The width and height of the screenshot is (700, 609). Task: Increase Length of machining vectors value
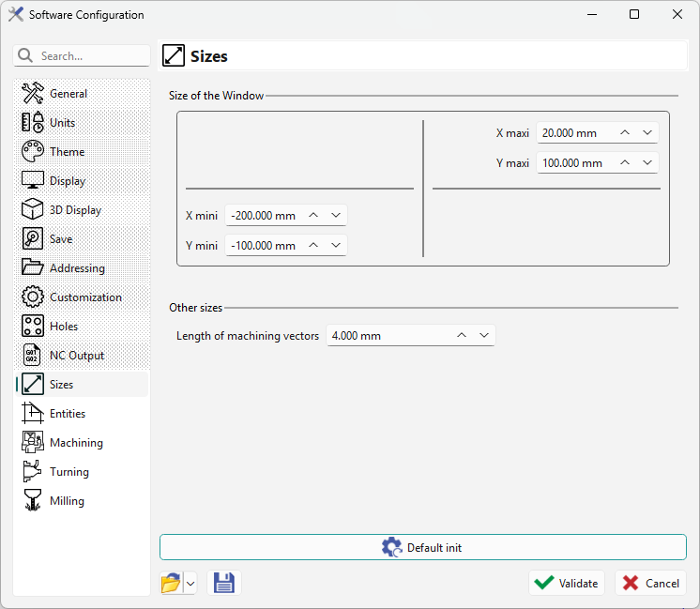click(x=462, y=336)
